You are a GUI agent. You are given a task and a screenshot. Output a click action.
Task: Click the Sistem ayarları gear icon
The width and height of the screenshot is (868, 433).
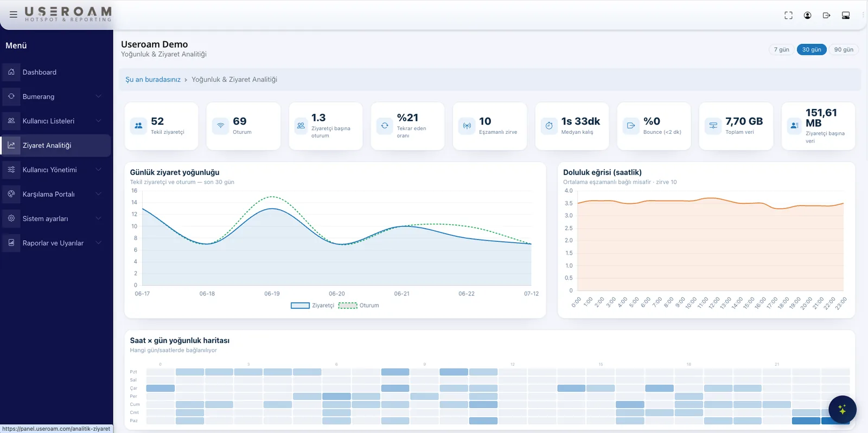click(11, 218)
